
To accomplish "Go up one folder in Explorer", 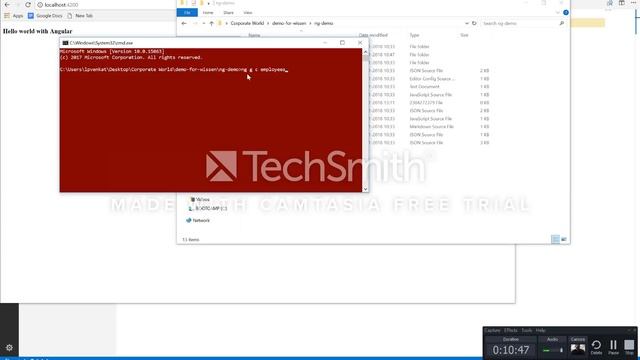I will [211, 23].
